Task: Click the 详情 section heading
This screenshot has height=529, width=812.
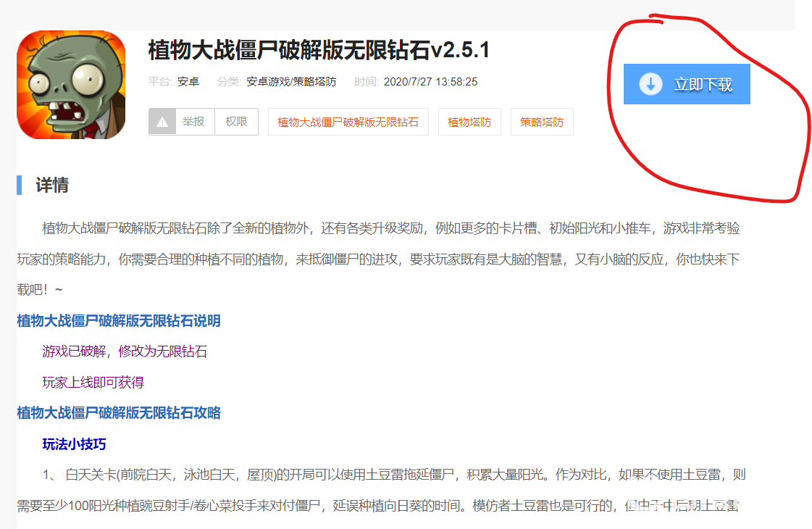Action: tap(52, 185)
